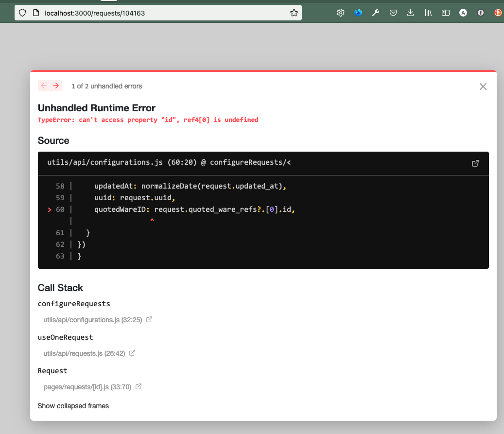The height and width of the screenshot is (434, 504).
Task: Open pages/requests/[id].js under Request
Action: pos(88,386)
